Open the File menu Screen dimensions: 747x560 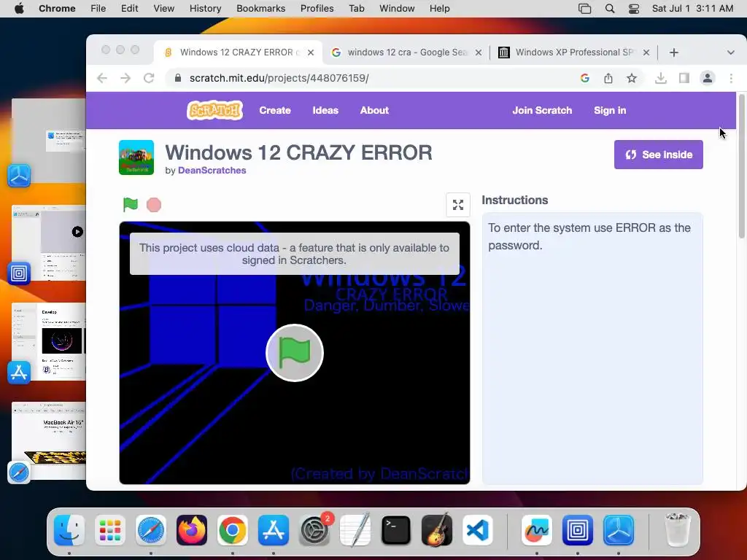point(98,9)
